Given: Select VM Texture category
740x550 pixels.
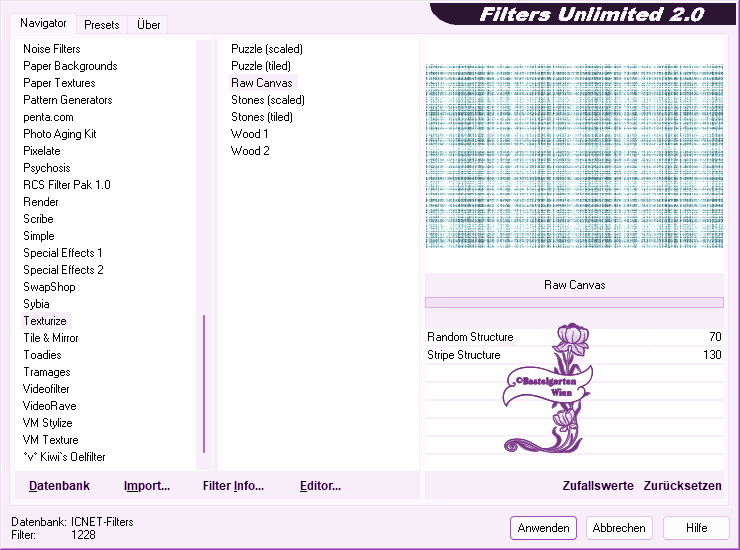Looking at the screenshot, I should pyautogui.click(x=50, y=440).
